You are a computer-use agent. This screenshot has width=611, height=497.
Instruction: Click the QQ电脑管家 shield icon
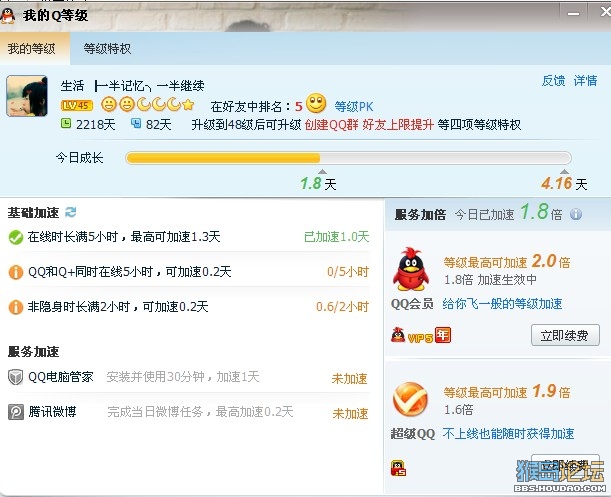click(x=15, y=377)
